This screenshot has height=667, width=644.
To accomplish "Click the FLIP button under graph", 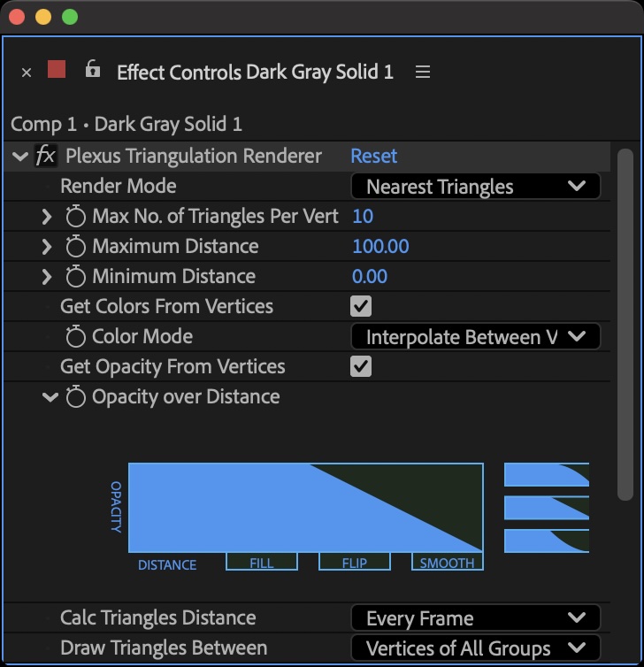I will point(355,563).
